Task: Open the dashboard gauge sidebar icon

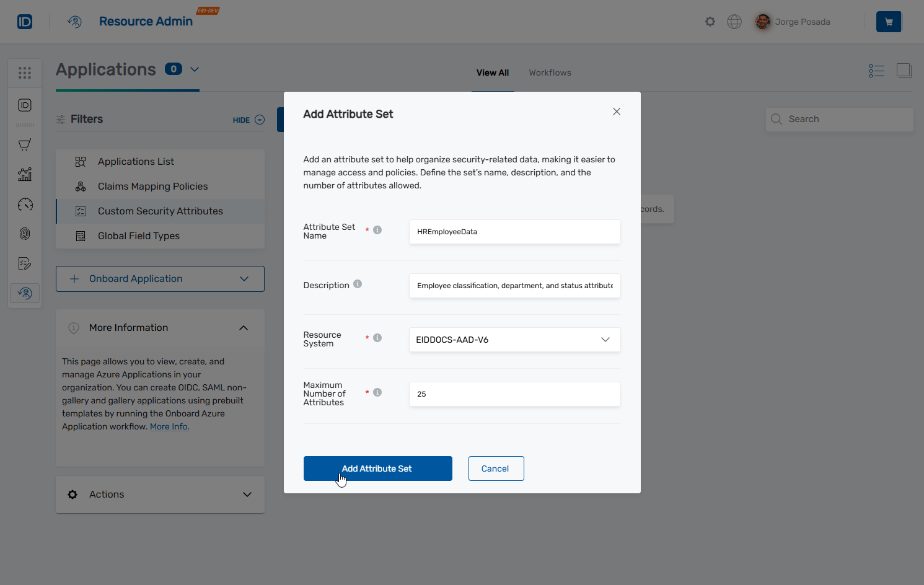Action: 25,204
